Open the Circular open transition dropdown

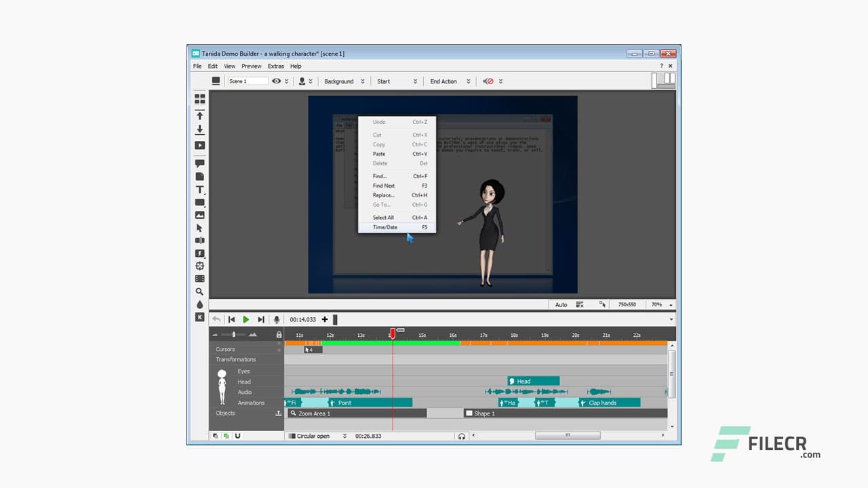click(x=315, y=436)
